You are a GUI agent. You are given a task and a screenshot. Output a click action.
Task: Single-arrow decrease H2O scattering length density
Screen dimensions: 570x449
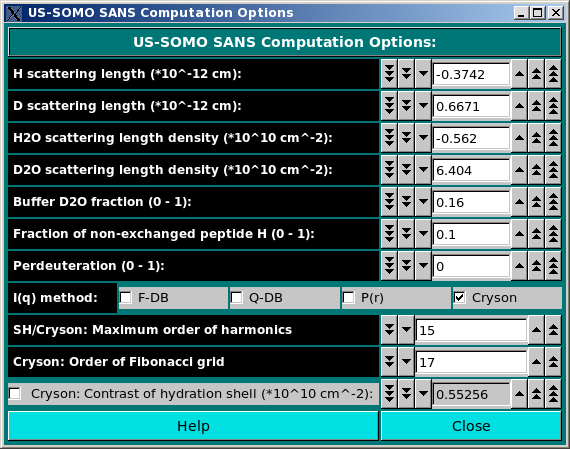[423, 138]
